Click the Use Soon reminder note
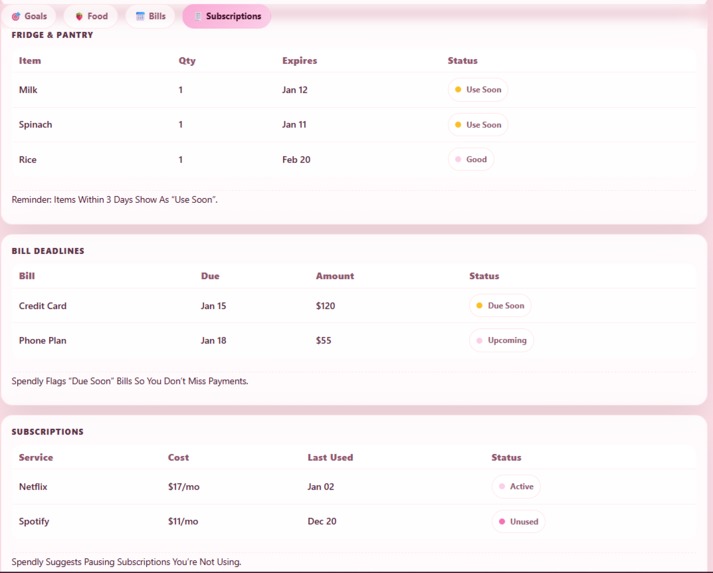The image size is (713, 573). tap(115, 200)
